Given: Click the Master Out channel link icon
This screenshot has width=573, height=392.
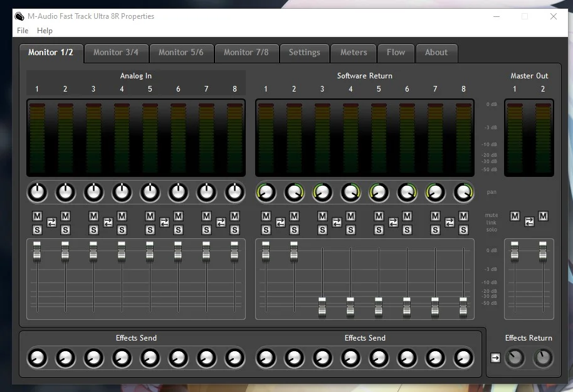Looking at the screenshot, I should coord(529,221).
